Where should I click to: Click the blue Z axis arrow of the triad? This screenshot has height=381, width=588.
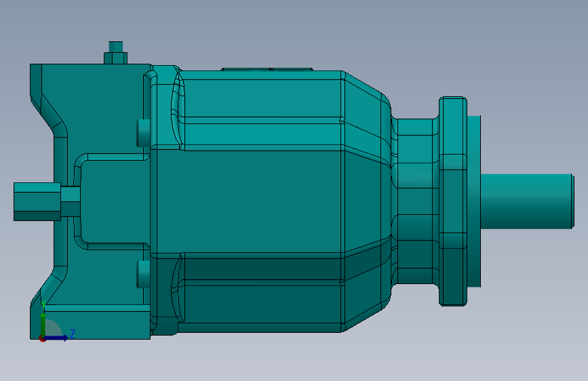[x=57, y=338]
